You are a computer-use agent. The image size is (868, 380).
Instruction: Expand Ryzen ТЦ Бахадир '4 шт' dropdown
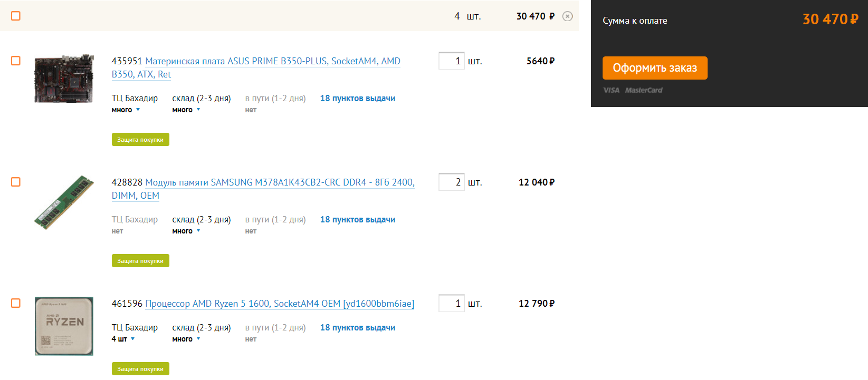pyautogui.click(x=132, y=339)
